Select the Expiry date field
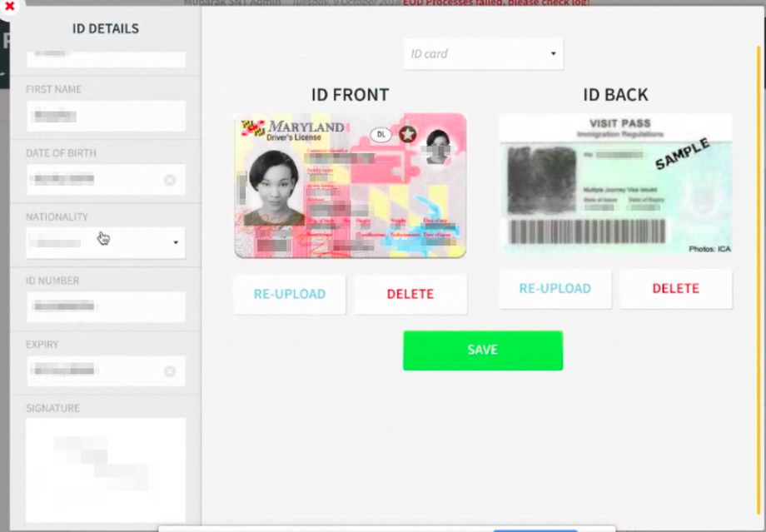 coord(106,370)
